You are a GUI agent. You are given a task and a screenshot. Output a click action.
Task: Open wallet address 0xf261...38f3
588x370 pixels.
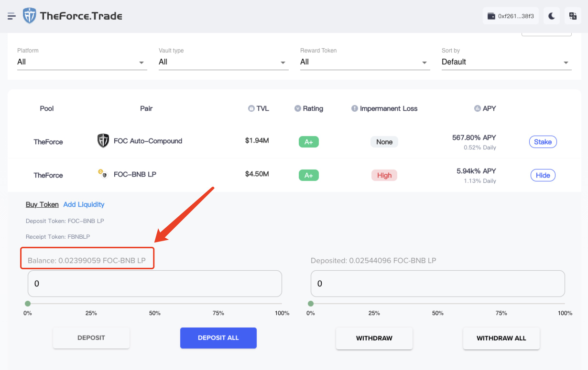coord(511,16)
